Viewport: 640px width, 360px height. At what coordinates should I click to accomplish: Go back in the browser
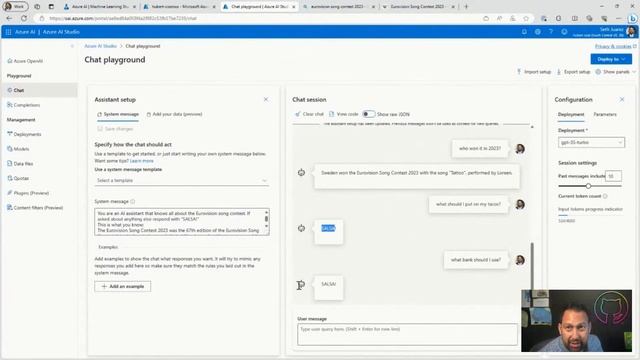point(9,18)
